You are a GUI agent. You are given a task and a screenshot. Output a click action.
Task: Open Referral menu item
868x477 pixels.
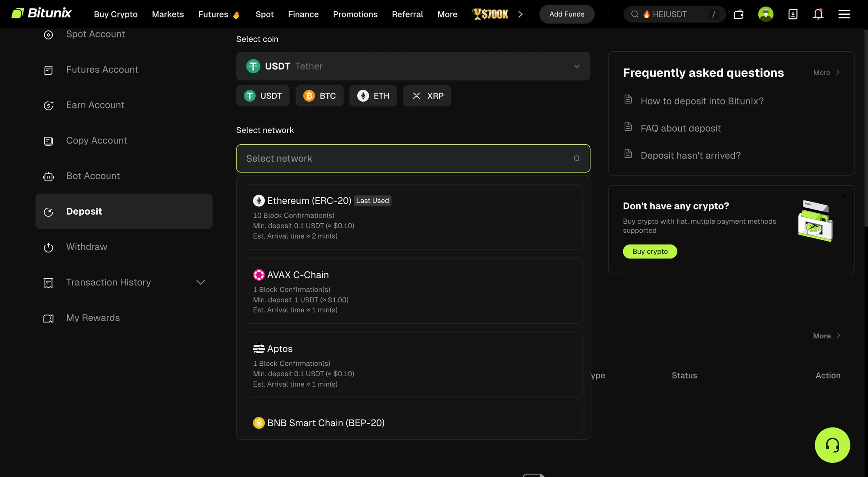click(407, 14)
